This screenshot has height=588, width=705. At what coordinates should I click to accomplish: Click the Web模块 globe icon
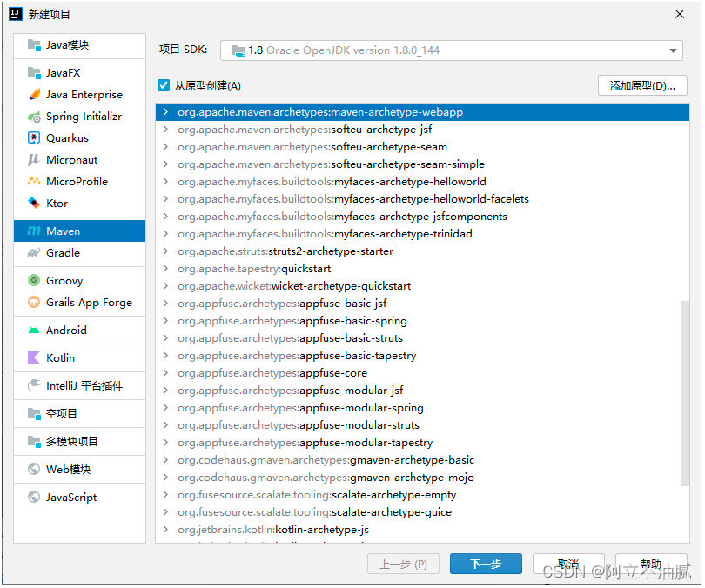point(34,470)
